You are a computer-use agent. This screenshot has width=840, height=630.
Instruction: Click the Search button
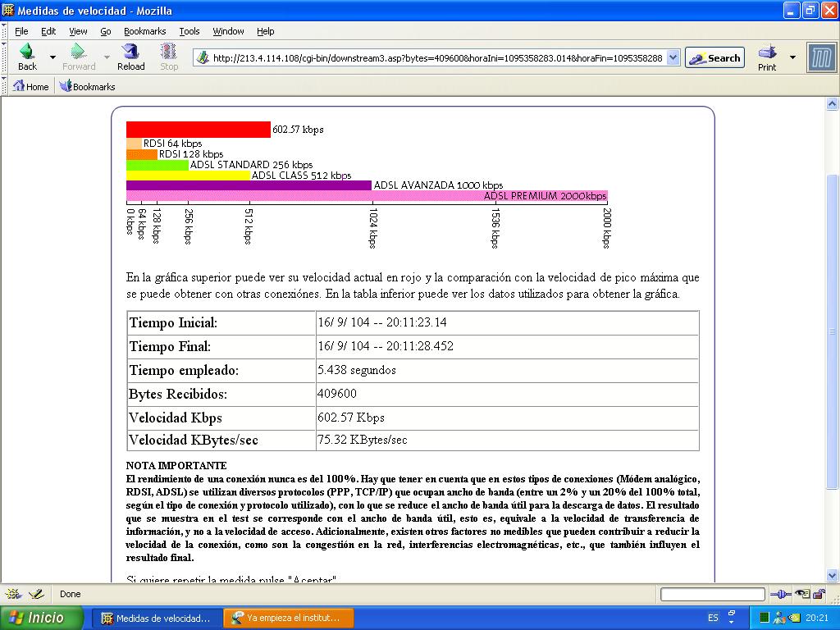point(714,58)
